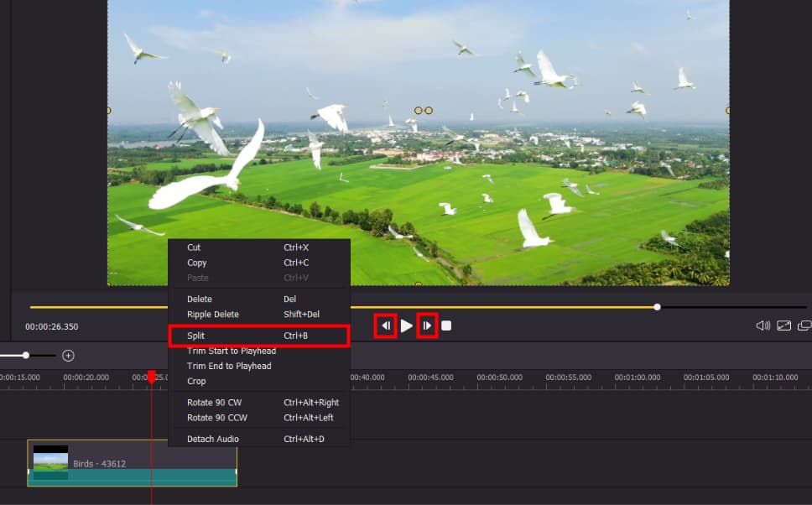Stop the preview playback
This screenshot has height=505, width=812.
pyautogui.click(x=445, y=324)
